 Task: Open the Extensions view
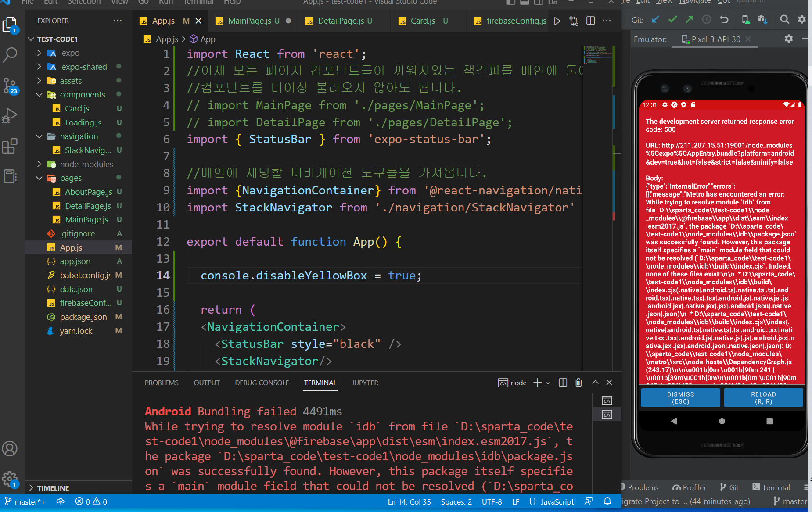pos(10,146)
